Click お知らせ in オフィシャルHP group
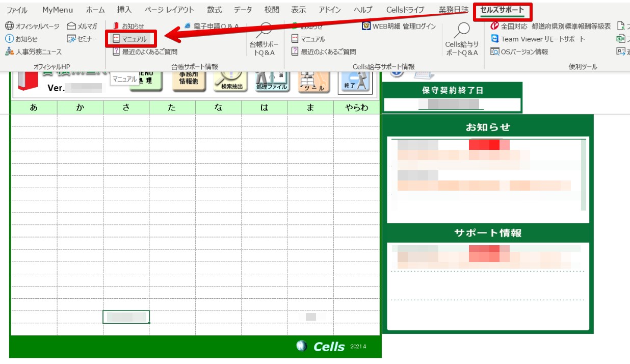 click(x=21, y=39)
